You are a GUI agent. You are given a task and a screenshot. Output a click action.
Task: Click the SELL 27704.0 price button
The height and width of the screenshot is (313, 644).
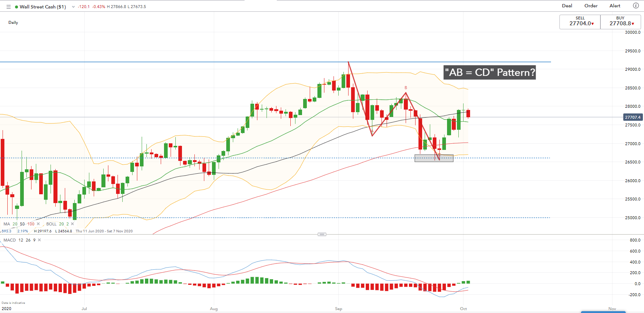click(x=580, y=22)
